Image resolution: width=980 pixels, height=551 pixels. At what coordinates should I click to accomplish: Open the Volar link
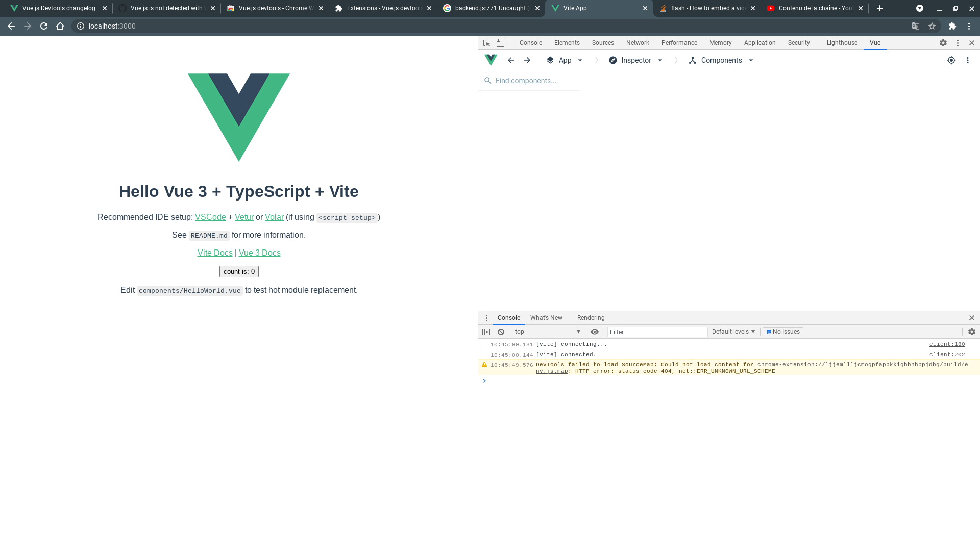(274, 217)
